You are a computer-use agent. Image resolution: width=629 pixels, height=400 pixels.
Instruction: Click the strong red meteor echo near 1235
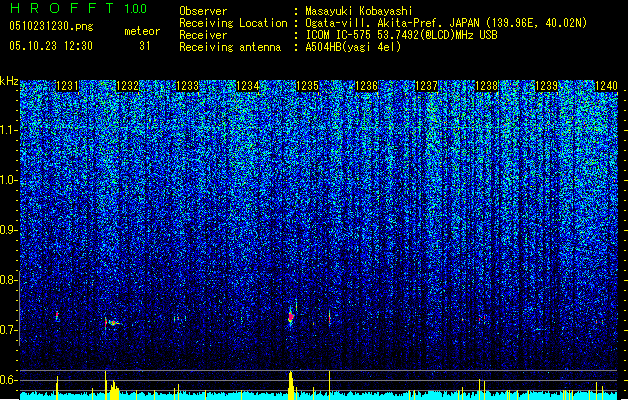tap(291, 317)
